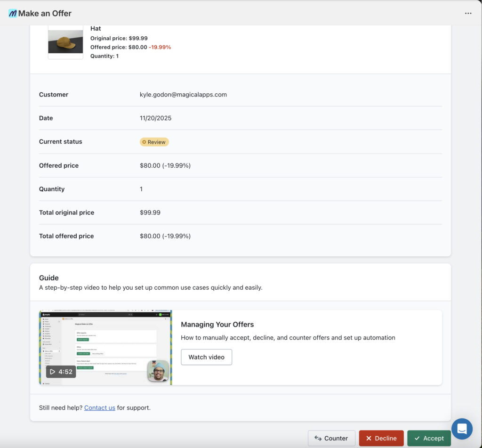Screen dimensions: 482x448
Task: Click the presenter avatar on the video
Action: coord(159,371)
